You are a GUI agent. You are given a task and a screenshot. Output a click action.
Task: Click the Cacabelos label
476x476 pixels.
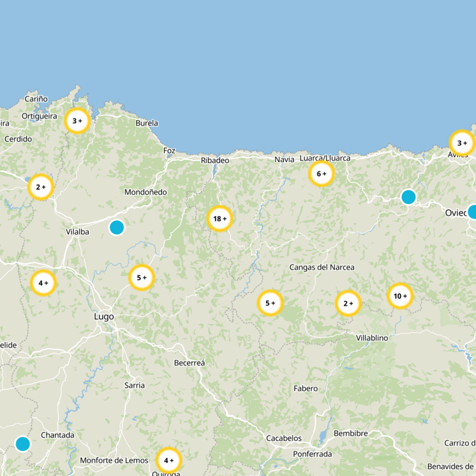pos(284,439)
